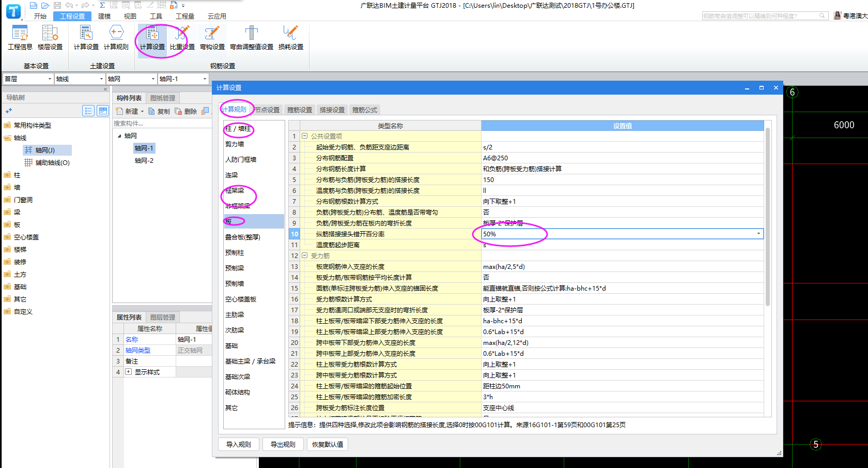Screen dimensions: 868x468
Task: Click the 新建 new component icon
Action: click(x=119, y=111)
